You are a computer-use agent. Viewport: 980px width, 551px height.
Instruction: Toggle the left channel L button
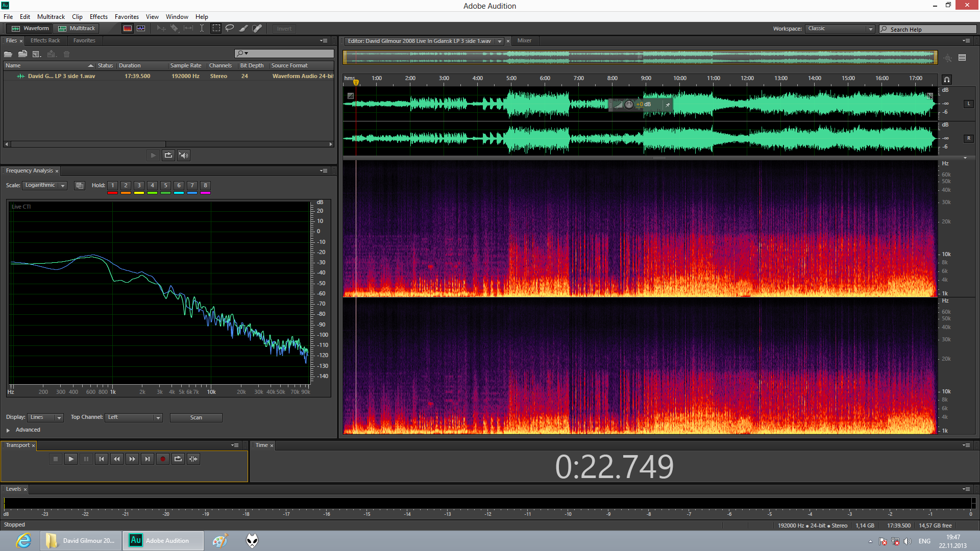969,104
